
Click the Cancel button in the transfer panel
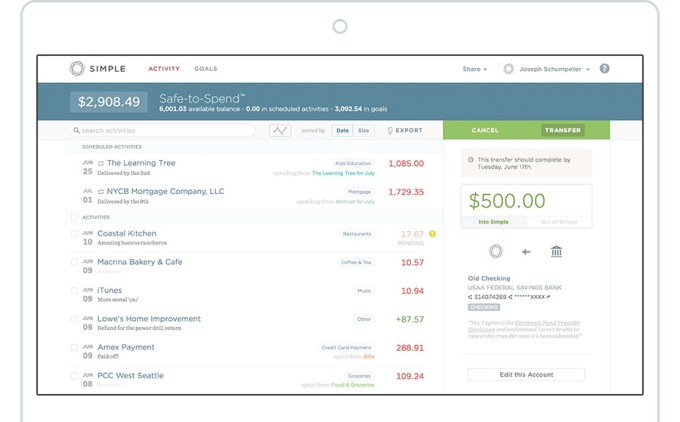click(485, 130)
